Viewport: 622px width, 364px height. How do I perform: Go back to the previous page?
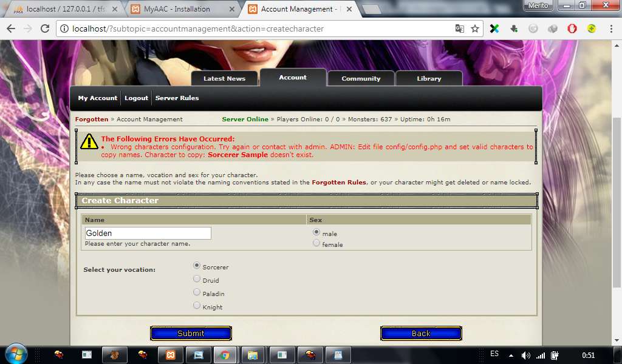[11, 29]
